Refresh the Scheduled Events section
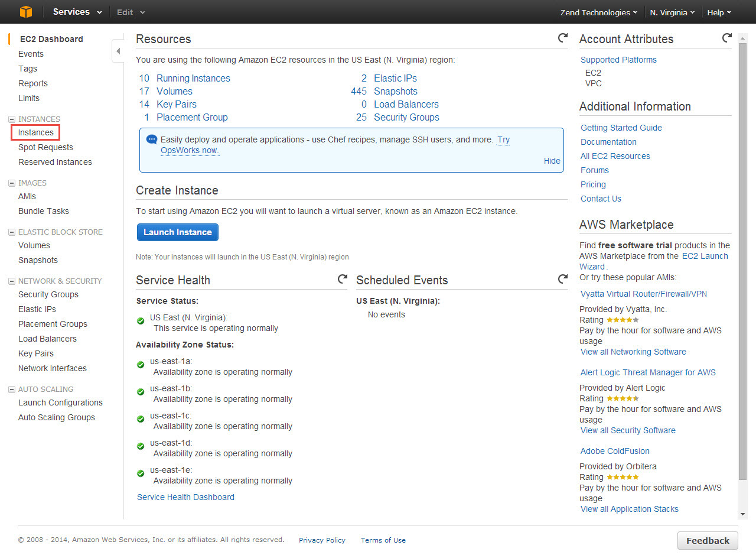This screenshot has width=756, height=555. tap(563, 279)
